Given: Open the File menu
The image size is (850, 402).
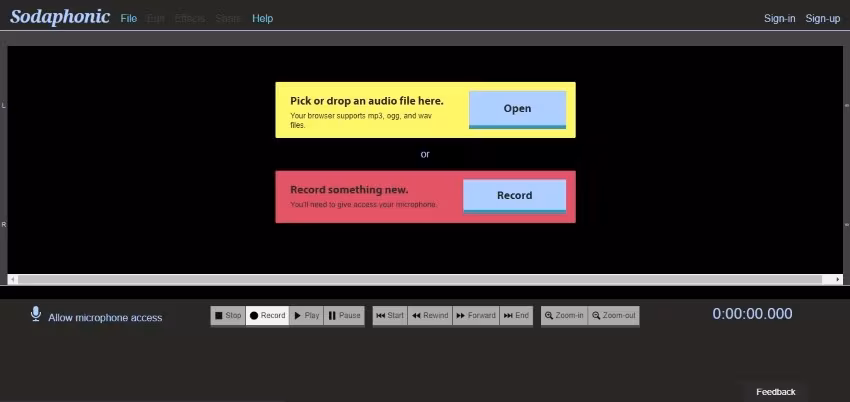Looking at the screenshot, I should click(128, 18).
